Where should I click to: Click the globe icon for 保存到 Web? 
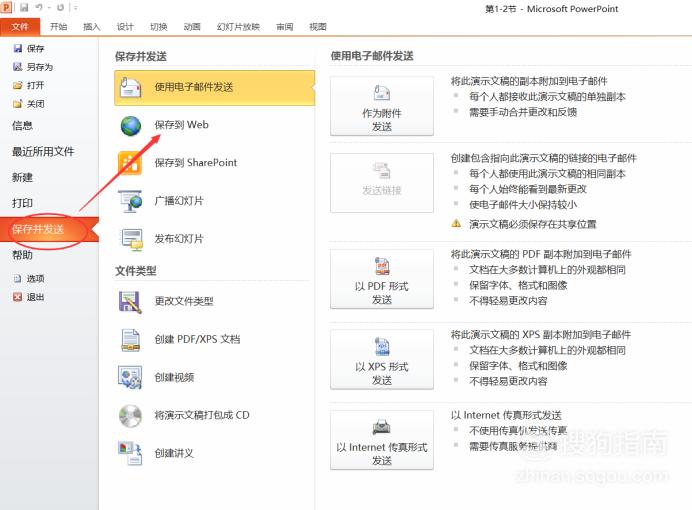point(131,125)
